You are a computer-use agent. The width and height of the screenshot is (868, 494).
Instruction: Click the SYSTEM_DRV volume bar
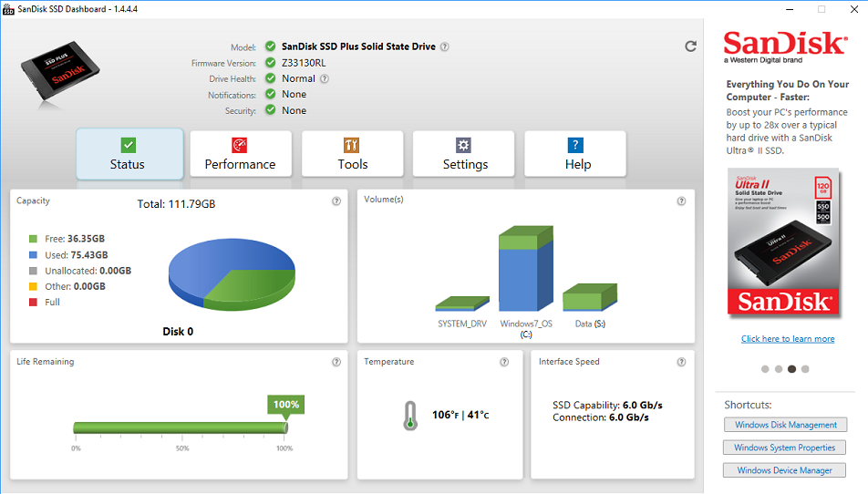click(x=462, y=304)
